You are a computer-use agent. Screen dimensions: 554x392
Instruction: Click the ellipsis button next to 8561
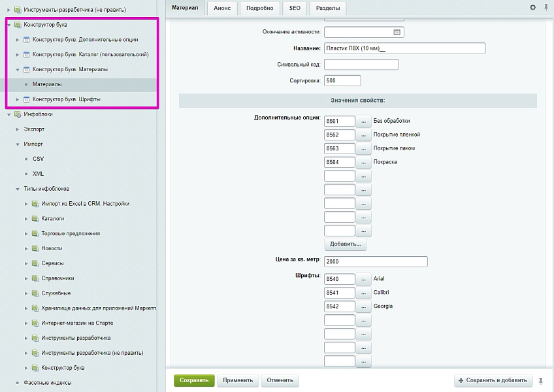click(x=363, y=121)
